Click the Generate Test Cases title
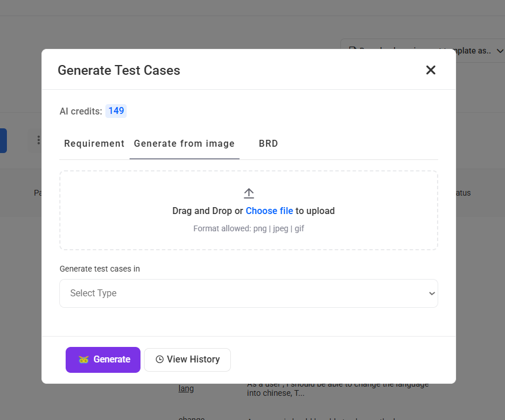505x420 pixels. pos(119,70)
